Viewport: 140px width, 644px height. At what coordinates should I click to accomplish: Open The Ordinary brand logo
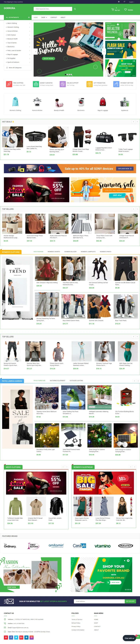pyautogui.click(x=10, y=546)
